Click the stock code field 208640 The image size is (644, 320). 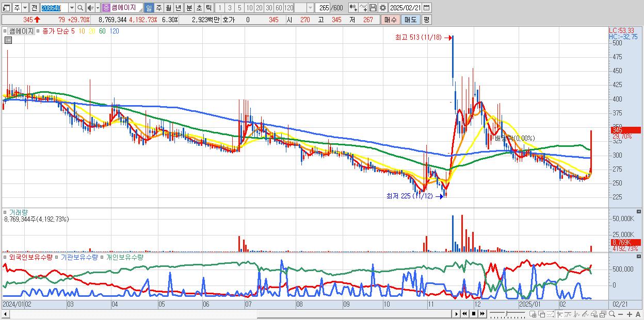click(55, 8)
